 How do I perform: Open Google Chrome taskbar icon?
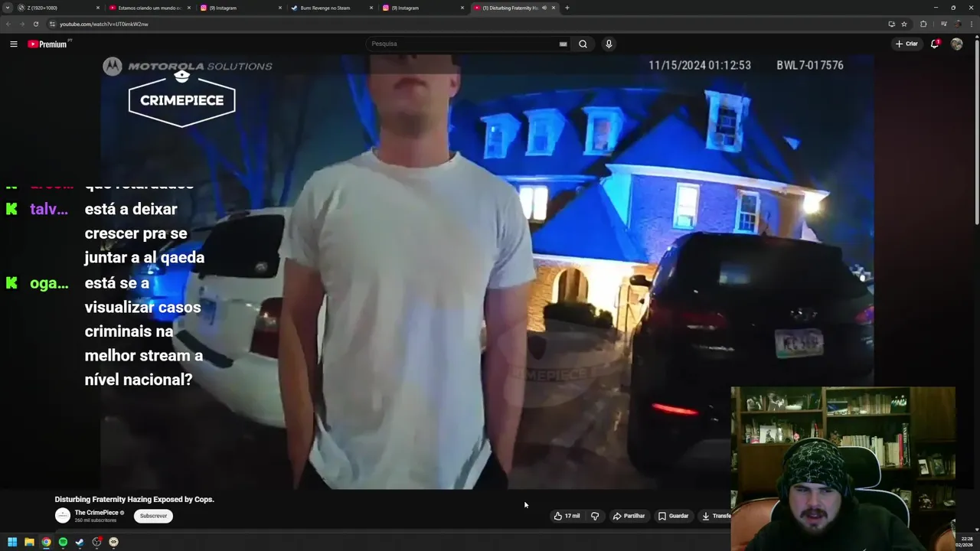click(x=46, y=542)
